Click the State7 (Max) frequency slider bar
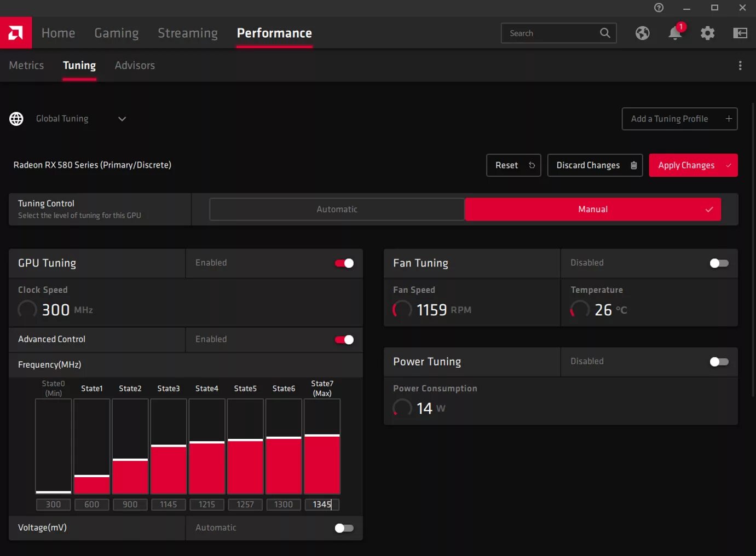Screen dimensions: 756x556 click(x=322, y=447)
